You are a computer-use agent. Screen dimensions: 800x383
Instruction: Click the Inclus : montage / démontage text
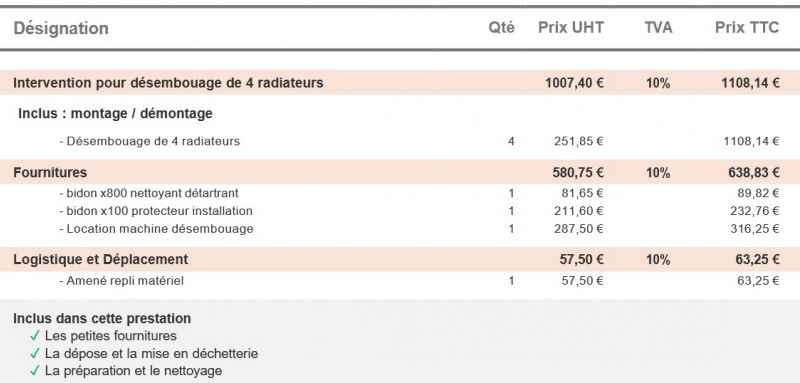pos(115,113)
